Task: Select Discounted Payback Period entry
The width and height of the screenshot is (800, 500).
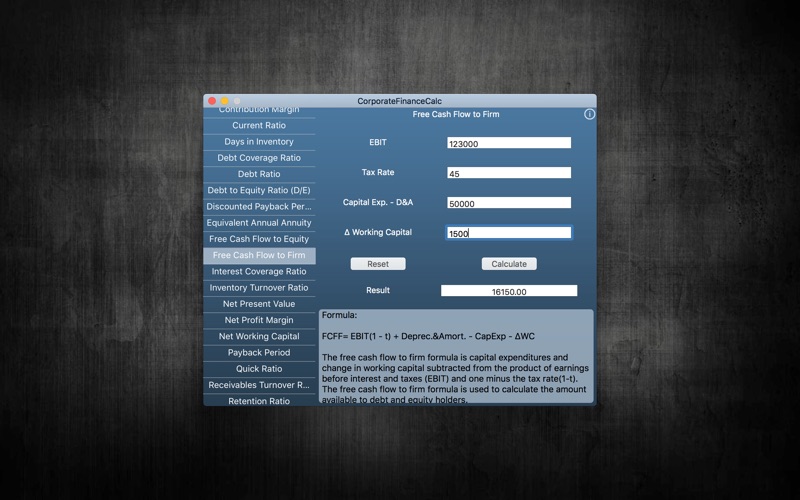Action: (x=259, y=207)
